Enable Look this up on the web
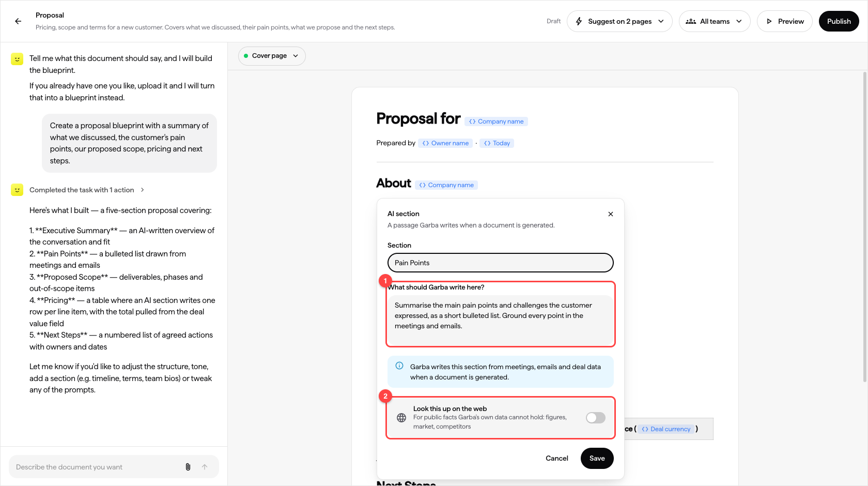868x486 pixels. [596, 418]
